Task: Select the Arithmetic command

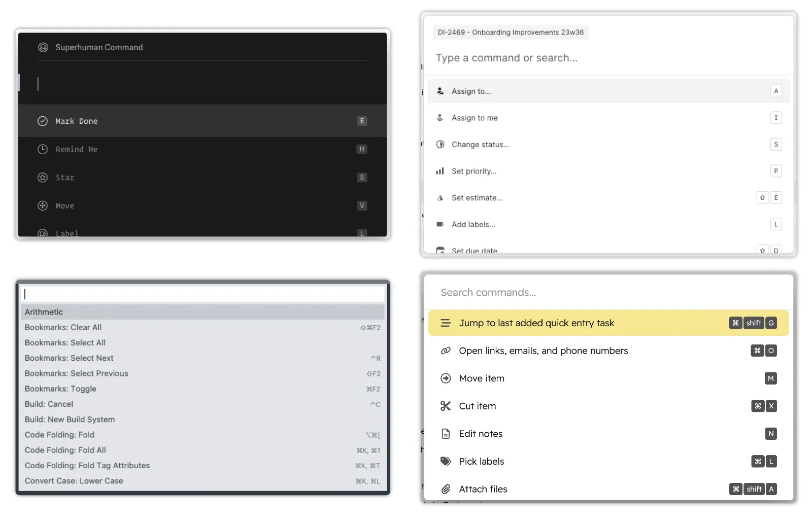Action: pyautogui.click(x=203, y=312)
